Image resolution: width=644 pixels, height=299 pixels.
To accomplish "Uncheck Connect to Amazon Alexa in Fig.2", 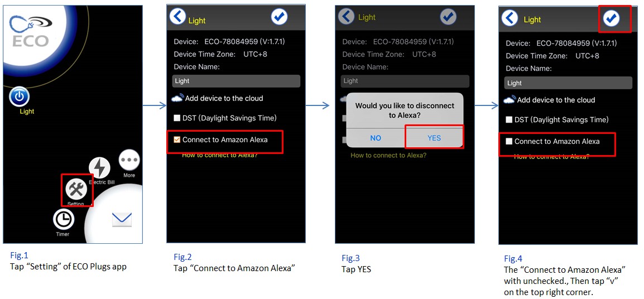I will pyautogui.click(x=177, y=140).
